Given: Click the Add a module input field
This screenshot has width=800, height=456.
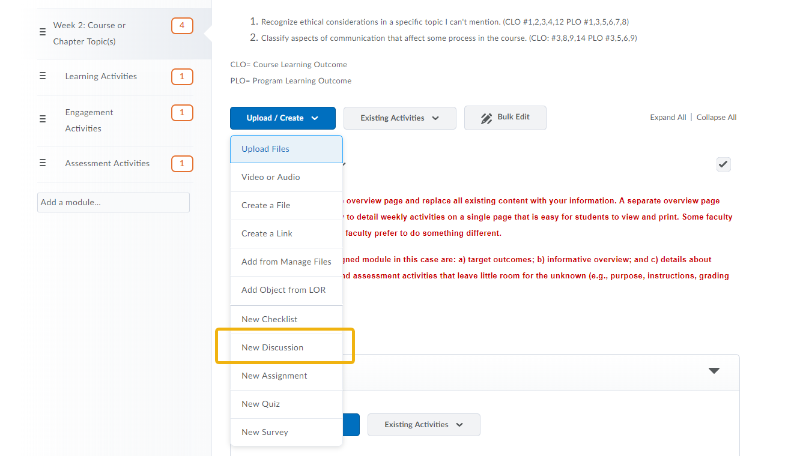Looking at the screenshot, I should tap(113, 202).
